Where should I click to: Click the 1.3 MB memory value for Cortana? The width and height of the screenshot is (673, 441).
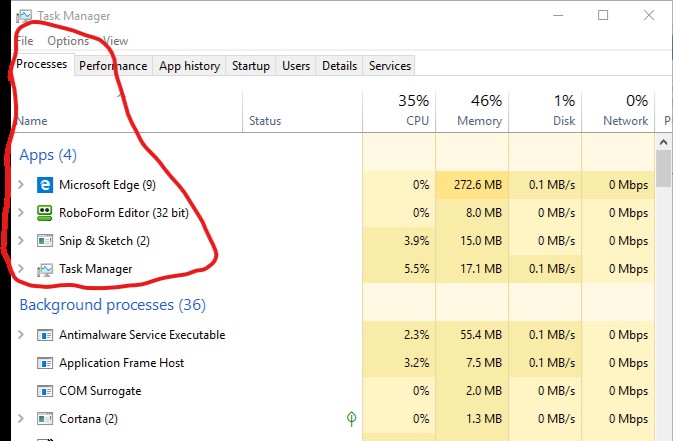coord(484,419)
